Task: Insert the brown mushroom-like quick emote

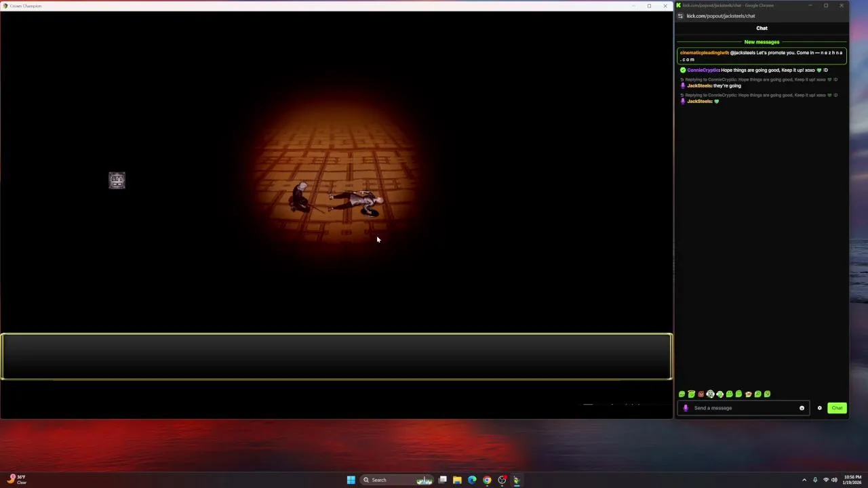Action: pos(748,394)
